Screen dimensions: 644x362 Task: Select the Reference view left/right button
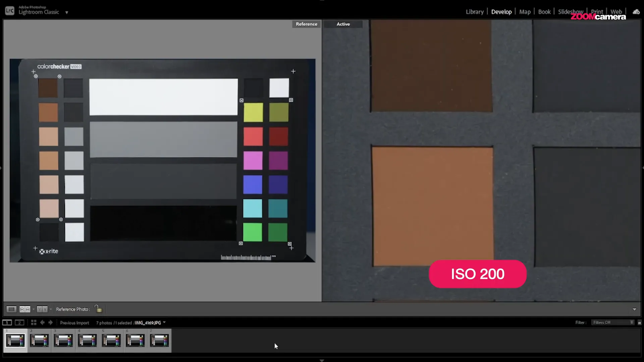25,309
